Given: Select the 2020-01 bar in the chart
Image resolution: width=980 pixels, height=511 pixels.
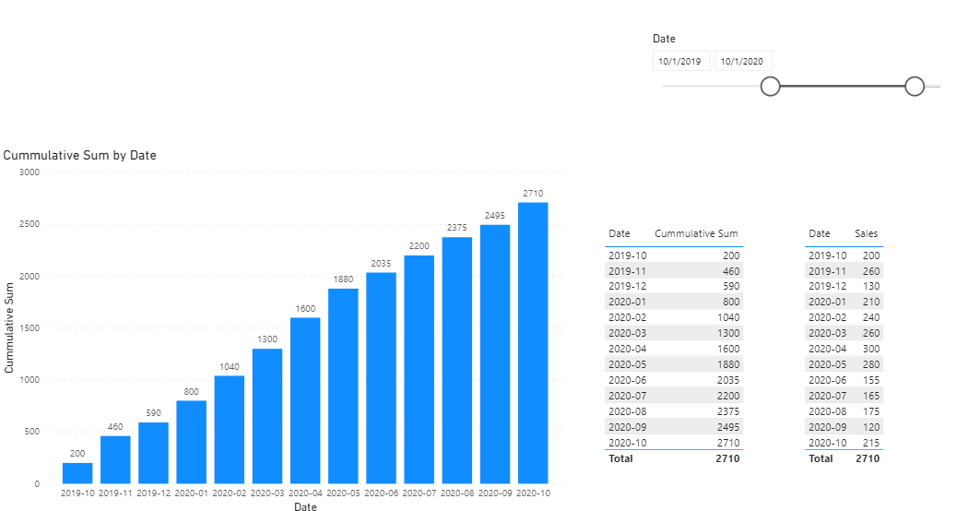Looking at the screenshot, I should (x=191, y=442).
